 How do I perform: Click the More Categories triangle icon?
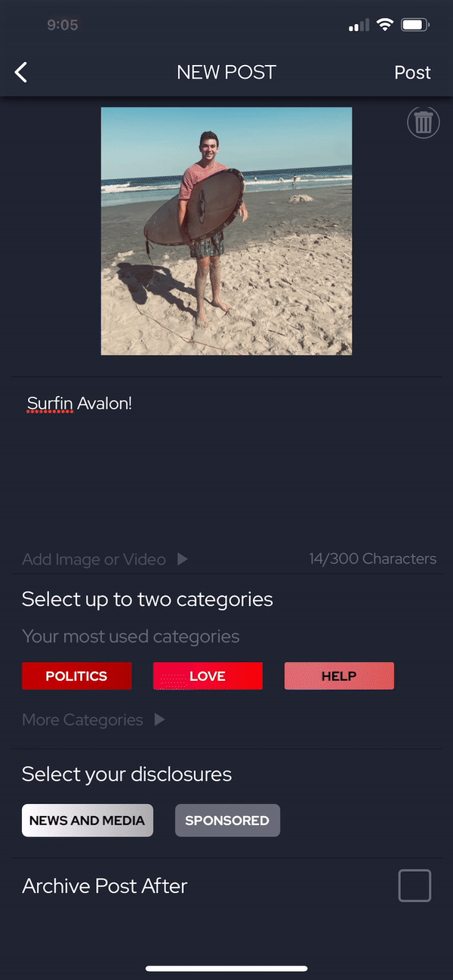(159, 719)
